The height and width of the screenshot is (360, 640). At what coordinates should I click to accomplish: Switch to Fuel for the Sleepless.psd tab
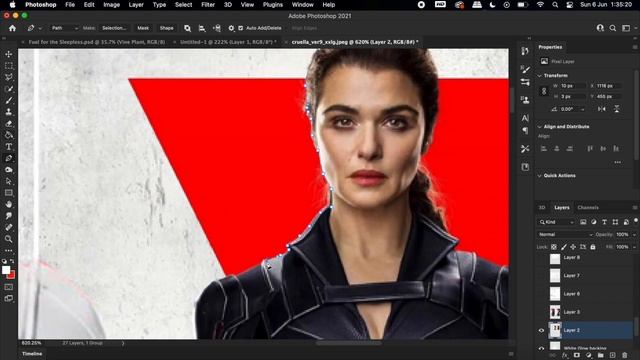97,42
